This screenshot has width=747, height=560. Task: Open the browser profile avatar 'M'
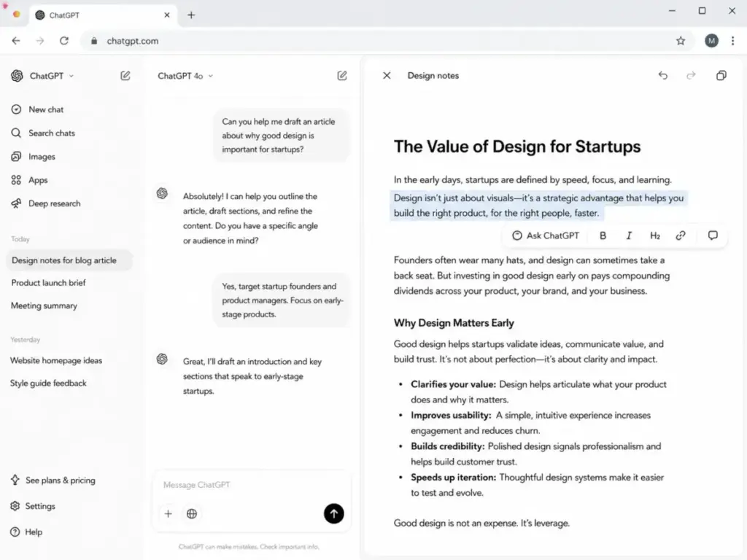pyautogui.click(x=711, y=41)
